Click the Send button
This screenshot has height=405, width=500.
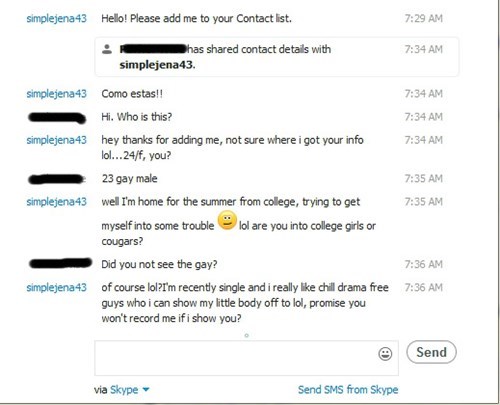click(431, 352)
